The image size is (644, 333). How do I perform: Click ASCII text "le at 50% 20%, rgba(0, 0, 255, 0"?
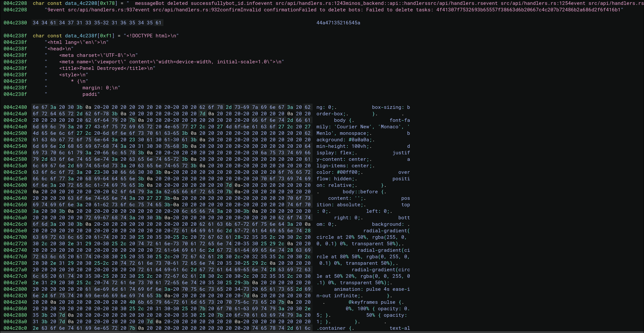click(x=363, y=276)
